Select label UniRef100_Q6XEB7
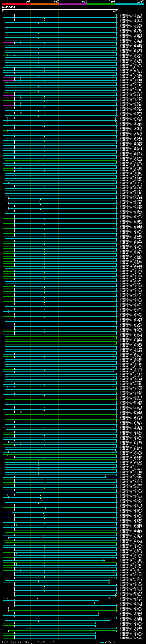The width and height of the screenshot is (146, 644). (131, 105)
